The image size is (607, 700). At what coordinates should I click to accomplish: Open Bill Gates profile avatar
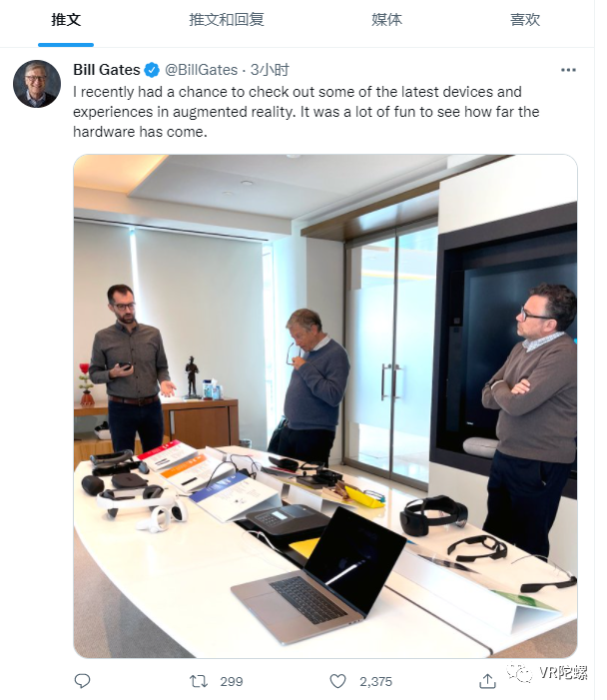point(37,84)
